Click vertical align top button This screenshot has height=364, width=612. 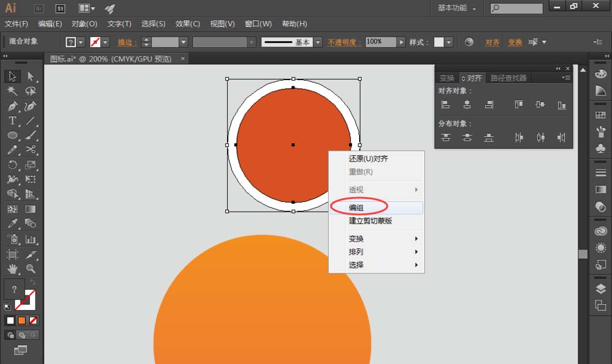(x=518, y=105)
